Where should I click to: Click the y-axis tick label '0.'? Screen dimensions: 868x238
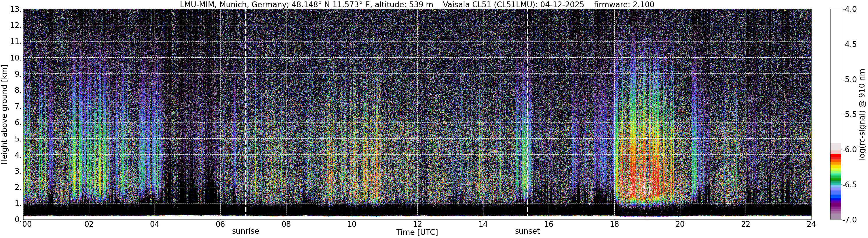click(18, 220)
